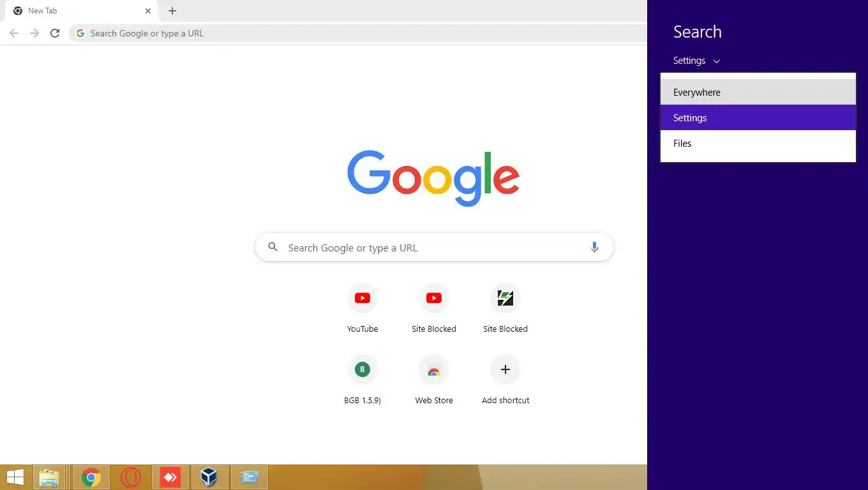The height and width of the screenshot is (490, 868).
Task: Click the magnifier icon in Google search box
Action: pos(273,247)
